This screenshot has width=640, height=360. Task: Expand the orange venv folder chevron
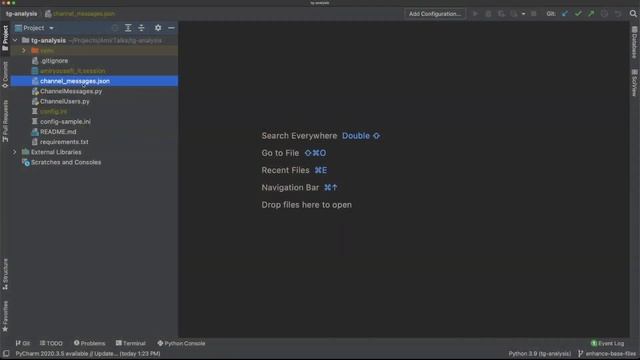coord(24,51)
